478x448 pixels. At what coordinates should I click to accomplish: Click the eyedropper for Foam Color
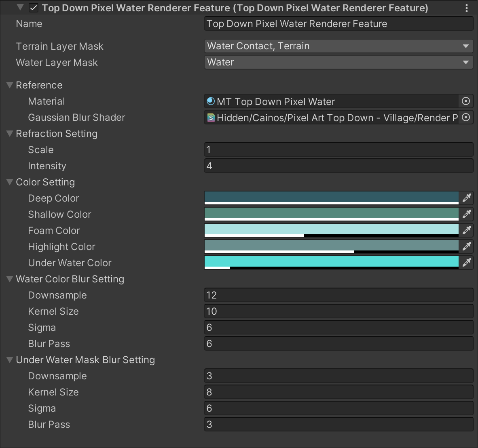[x=467, y=230]
